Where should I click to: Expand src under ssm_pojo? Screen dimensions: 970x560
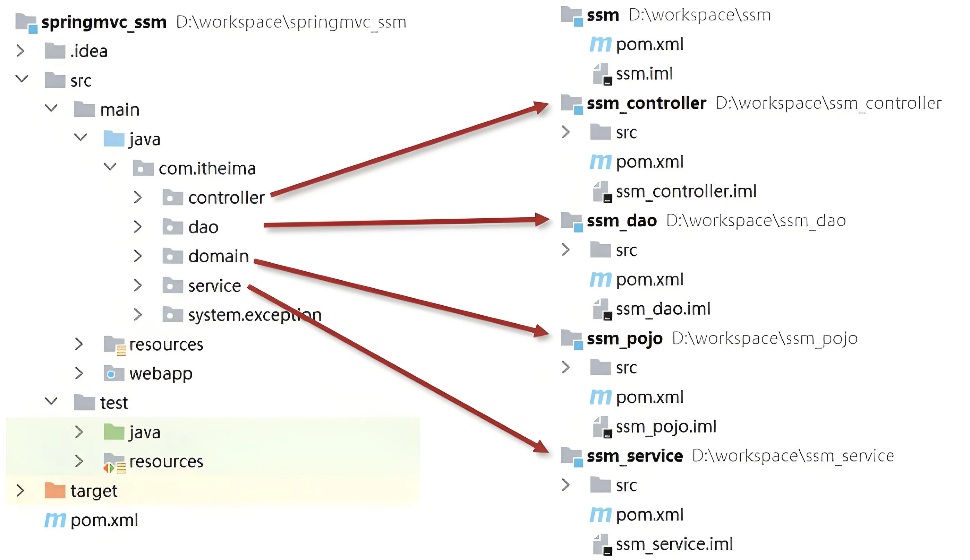[565, 367]
